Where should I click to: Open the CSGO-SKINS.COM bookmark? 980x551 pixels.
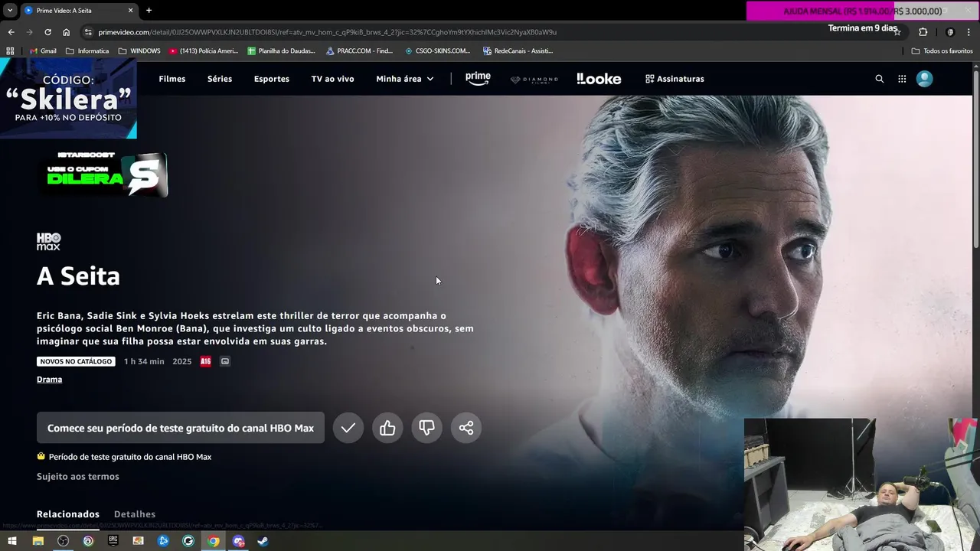436,51
